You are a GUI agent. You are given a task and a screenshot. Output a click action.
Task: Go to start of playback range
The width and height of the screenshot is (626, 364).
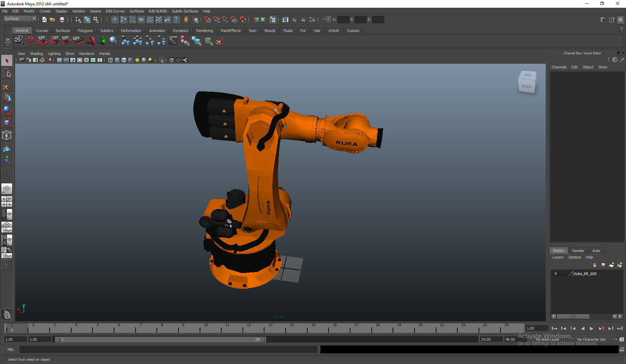point(554,329)
